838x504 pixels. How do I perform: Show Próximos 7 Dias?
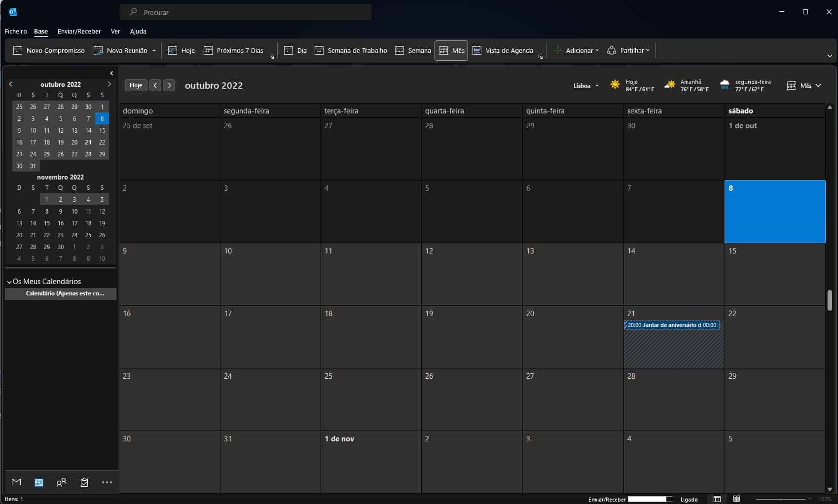coord(233,50)
